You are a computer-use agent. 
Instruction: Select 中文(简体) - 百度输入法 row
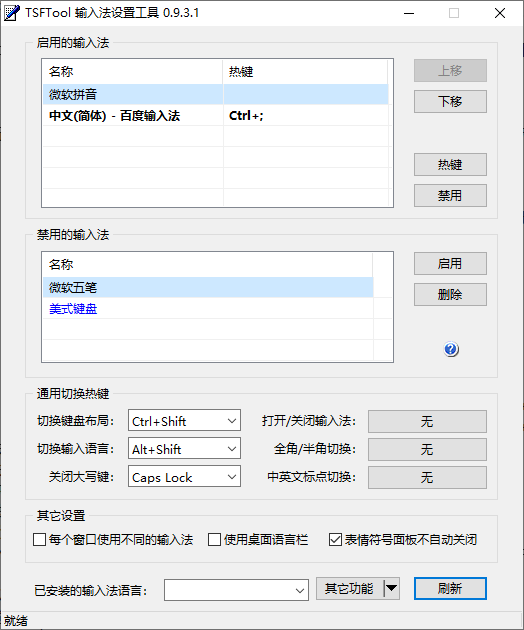(216, 116)
